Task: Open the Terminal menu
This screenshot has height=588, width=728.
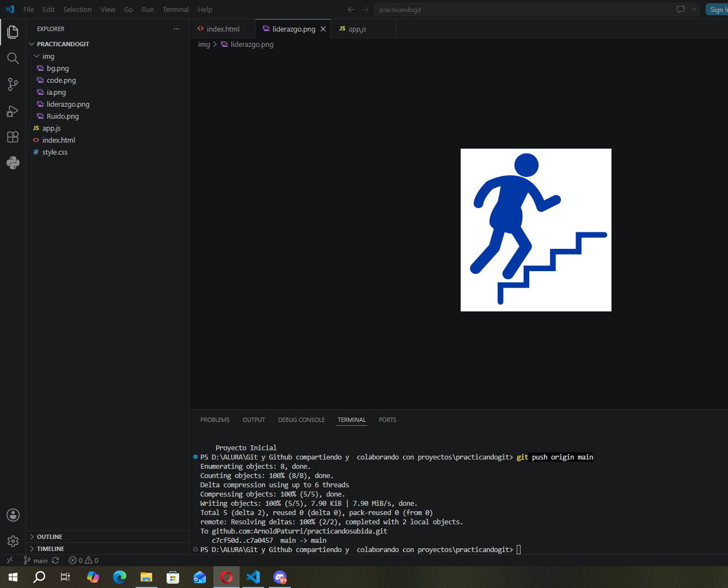Action: click(176, 9)
